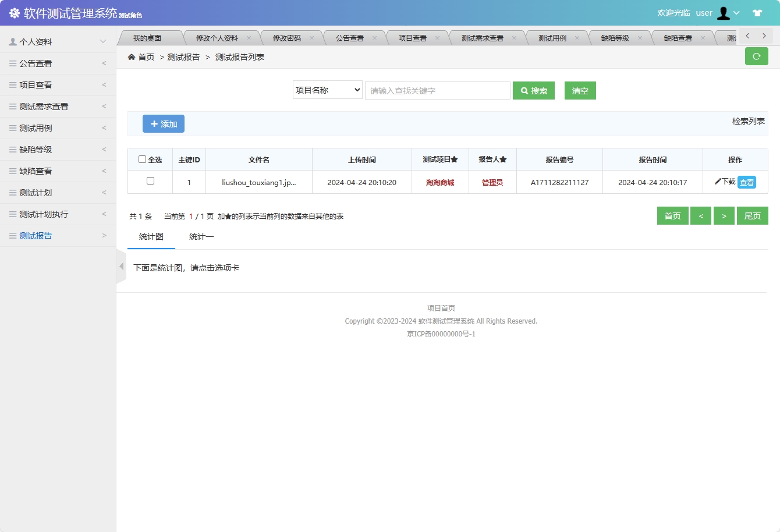Open the 缺陷等级 tab at the top
This screenshot has width=780, height=532.
click(618, 37)
